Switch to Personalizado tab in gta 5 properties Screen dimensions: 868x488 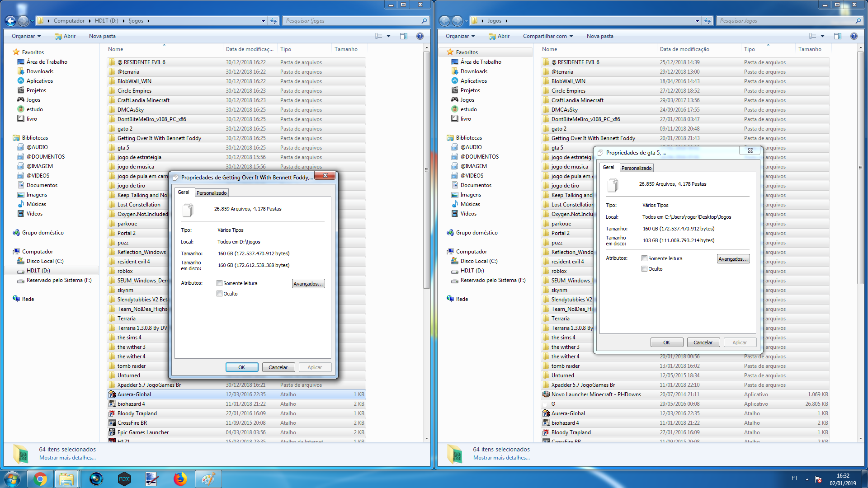click(x=637, y=168)
